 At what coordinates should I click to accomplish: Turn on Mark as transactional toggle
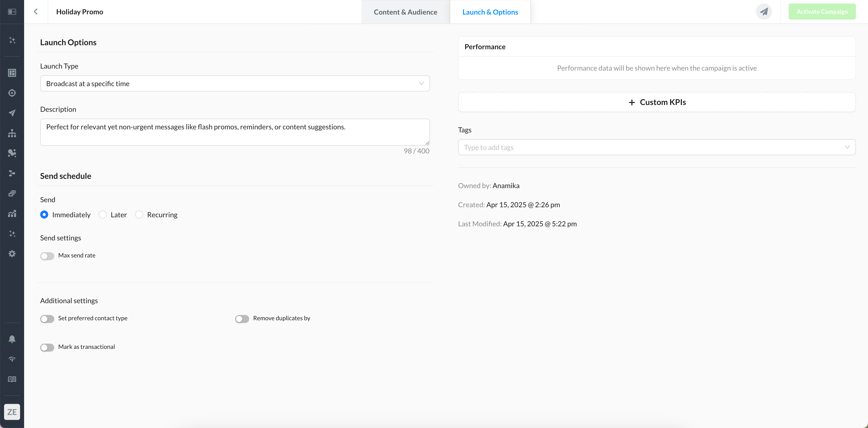pos(47,347)
